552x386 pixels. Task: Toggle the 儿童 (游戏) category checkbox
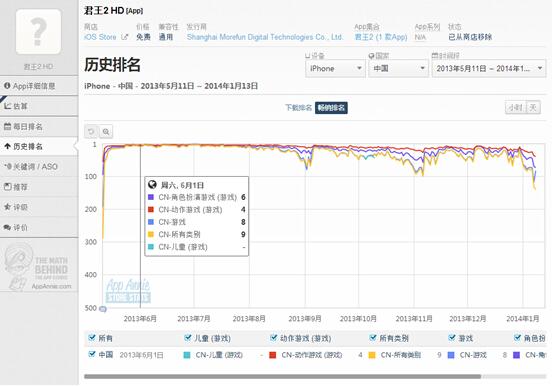(188, 338)
